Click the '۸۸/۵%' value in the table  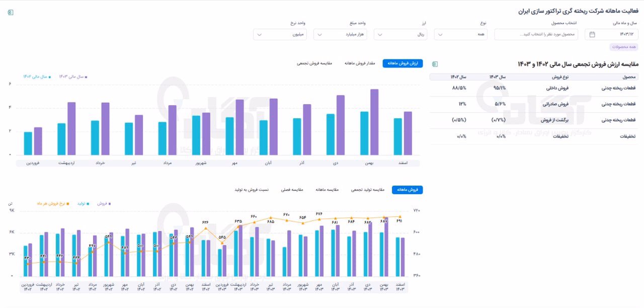pyautogui.click(x=459, y=88)
